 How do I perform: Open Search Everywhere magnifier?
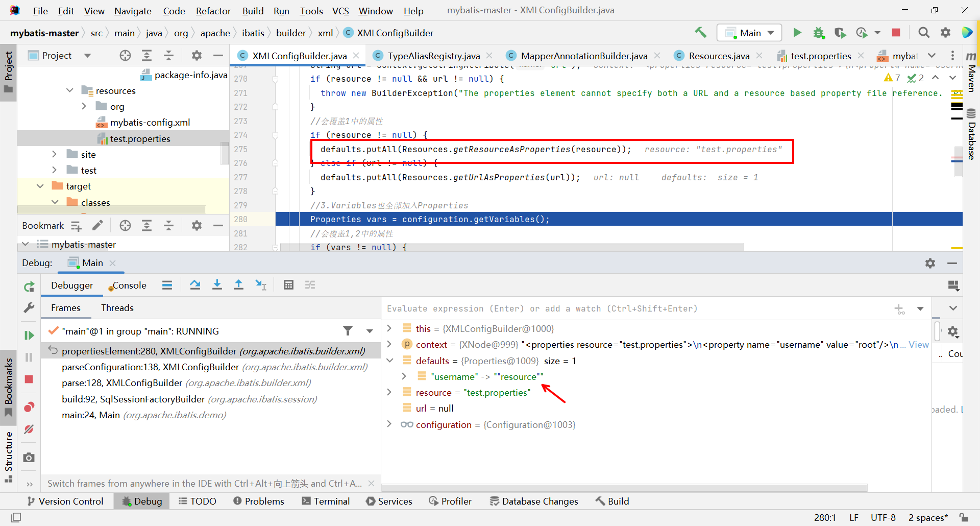924,33
